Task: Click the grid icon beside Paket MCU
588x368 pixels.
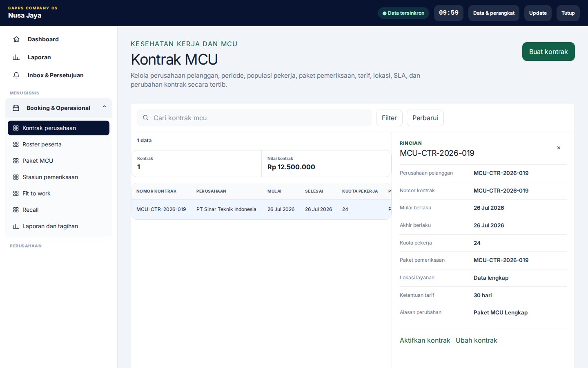Action: (16, 161)
